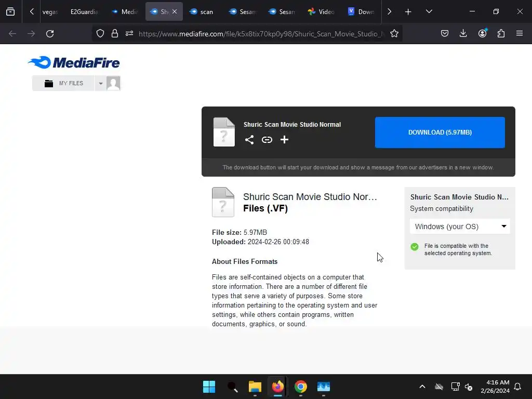Bookmark this page with the star
The height and width of the screenshot is (399, 532).
tap(394, 34)
